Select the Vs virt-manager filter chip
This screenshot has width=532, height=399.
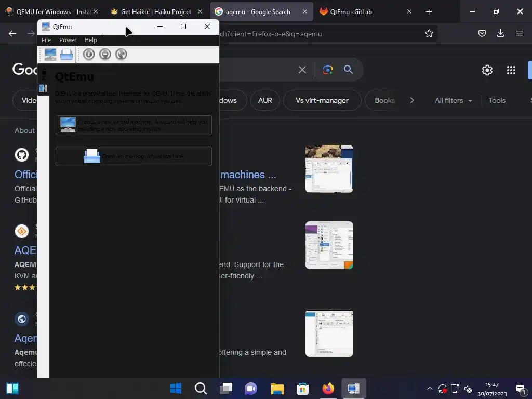point(322,100)
